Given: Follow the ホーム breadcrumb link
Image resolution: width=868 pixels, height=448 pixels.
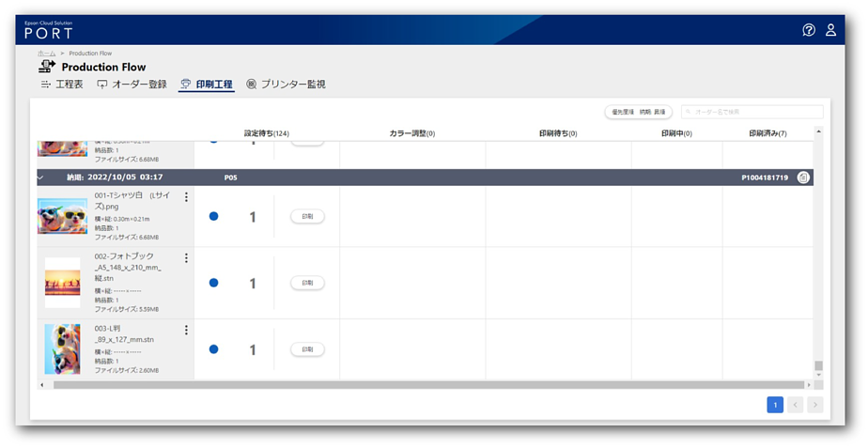Looking at the screenshot, I should point(46,54).
